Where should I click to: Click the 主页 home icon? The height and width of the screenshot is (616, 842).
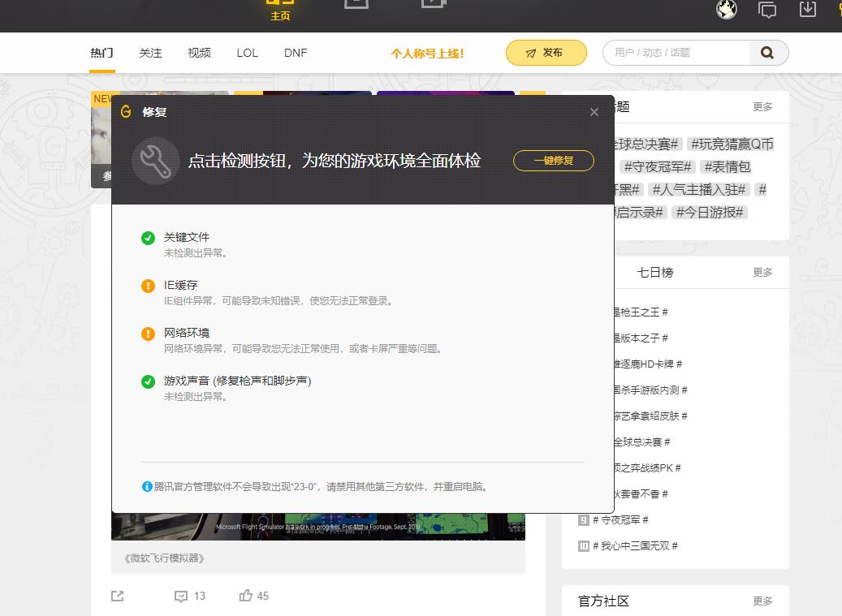point(279,6)
